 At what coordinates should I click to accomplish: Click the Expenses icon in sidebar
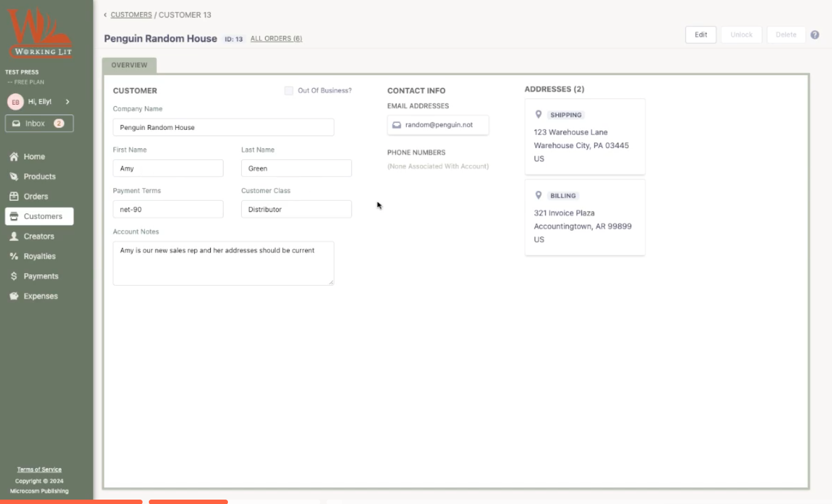click(14, 296)
